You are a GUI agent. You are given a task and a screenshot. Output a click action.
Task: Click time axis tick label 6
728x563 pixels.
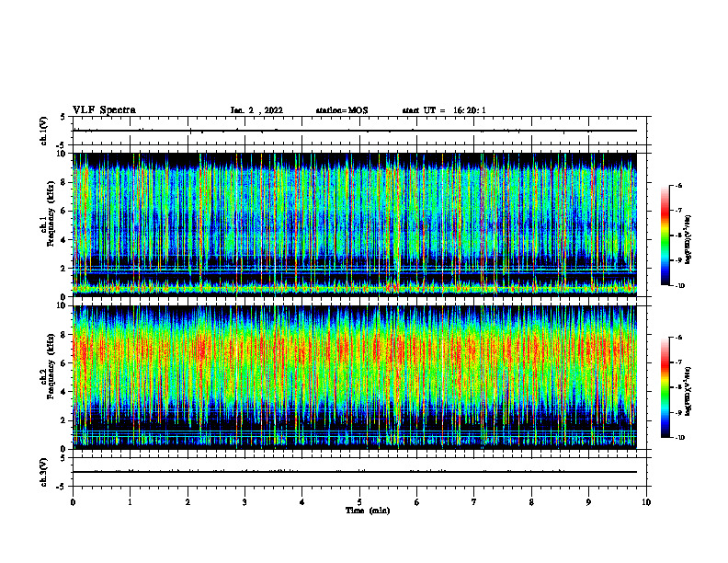coord(417,502)
